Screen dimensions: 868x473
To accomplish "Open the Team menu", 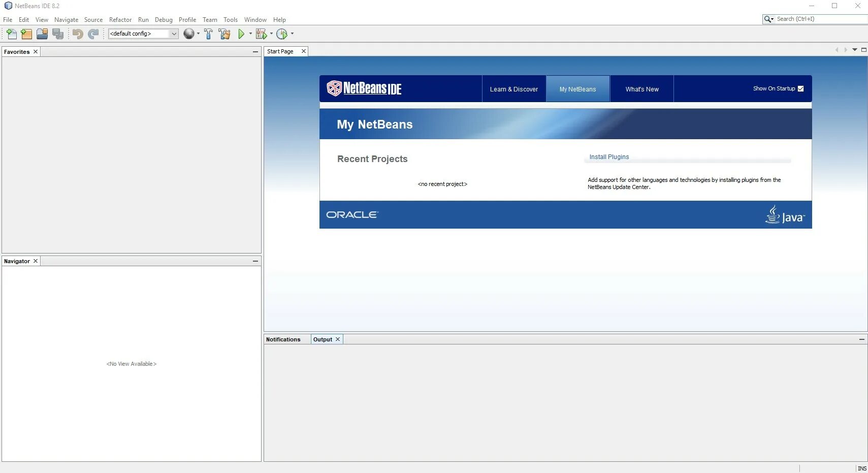I will click(210, 20).
